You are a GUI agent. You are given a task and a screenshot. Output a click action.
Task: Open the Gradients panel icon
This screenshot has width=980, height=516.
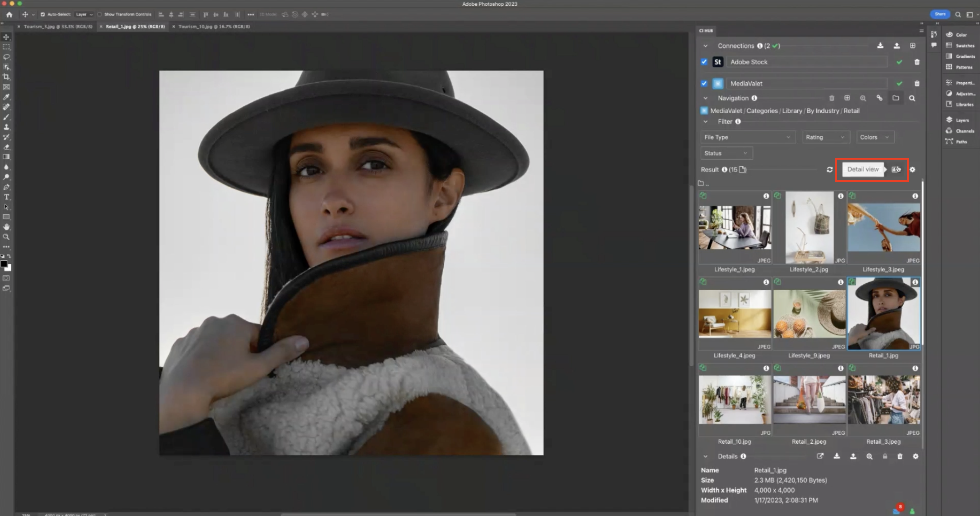[949, 56]
